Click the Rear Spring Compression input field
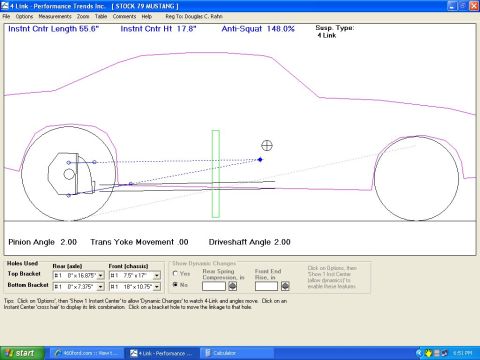480x360 pixels. click(214, 286)
